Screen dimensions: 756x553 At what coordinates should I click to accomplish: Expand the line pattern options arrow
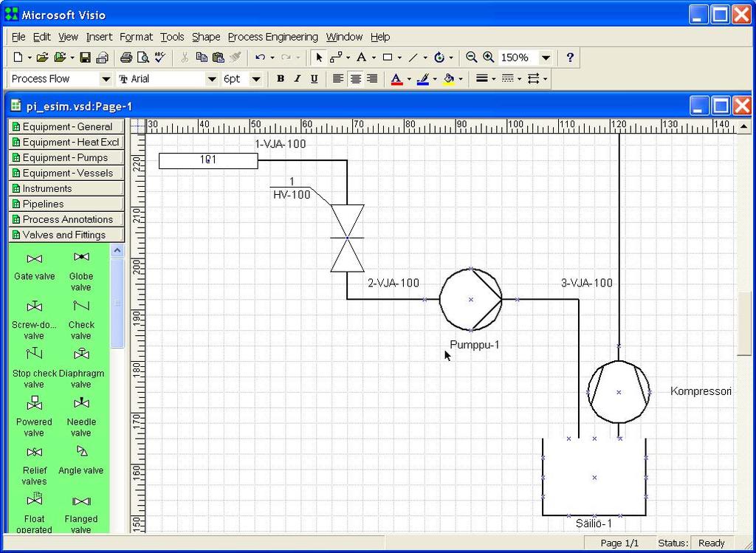click(520, 79)
